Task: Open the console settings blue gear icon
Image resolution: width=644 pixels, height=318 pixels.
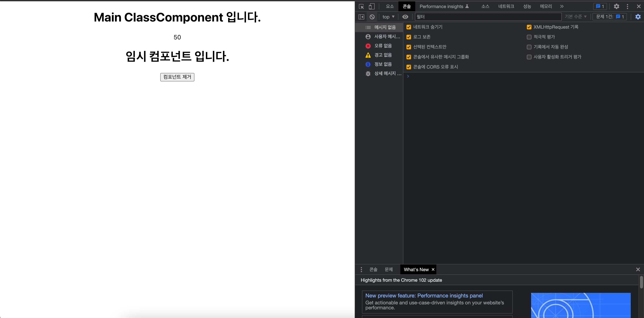Action: click(638, 17)
